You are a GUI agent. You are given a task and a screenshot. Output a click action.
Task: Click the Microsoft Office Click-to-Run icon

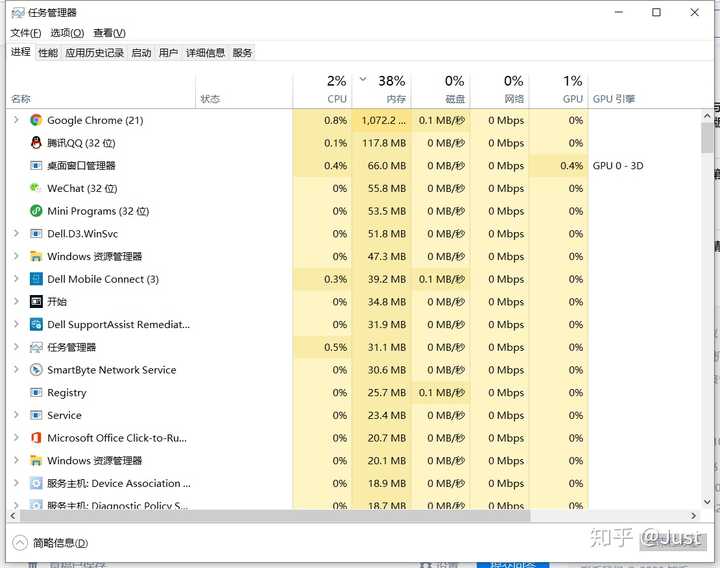(x=36, y=438)
